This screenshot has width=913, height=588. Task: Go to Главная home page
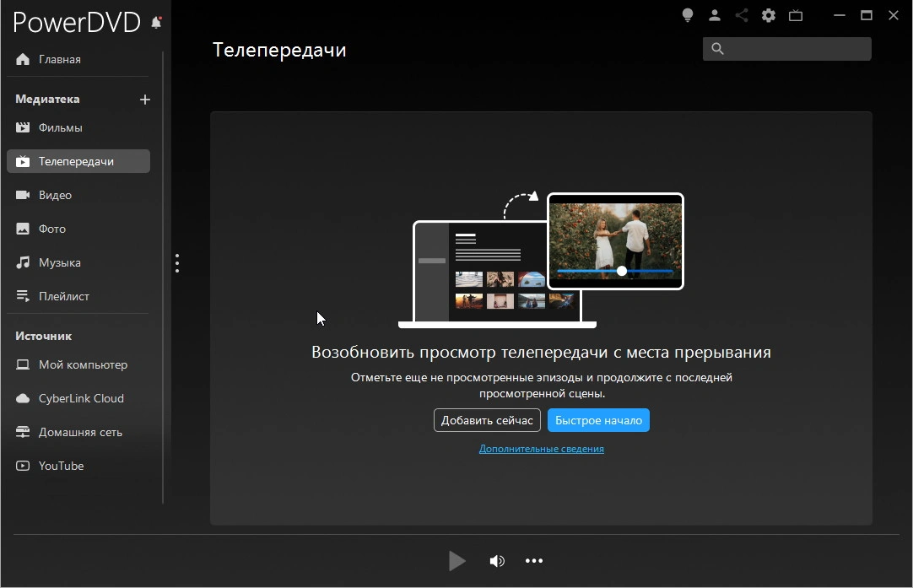pos(59,59)
